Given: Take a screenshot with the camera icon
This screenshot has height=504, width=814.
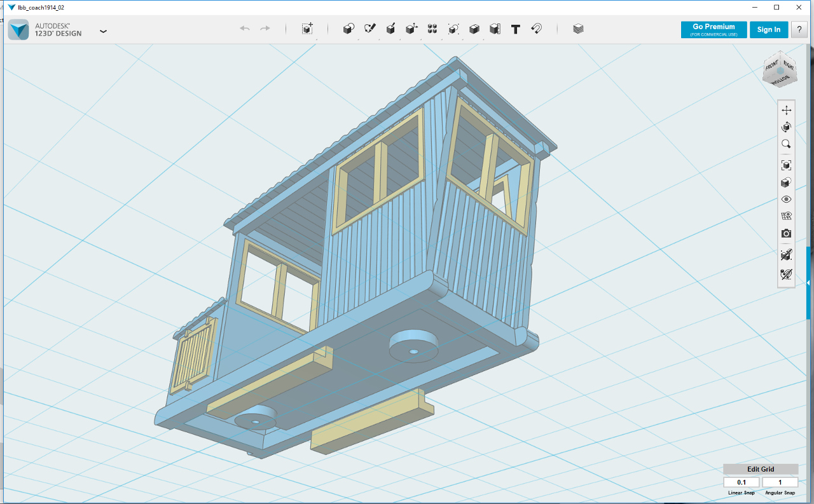Looking at the screenshot, I should point(786,233).
